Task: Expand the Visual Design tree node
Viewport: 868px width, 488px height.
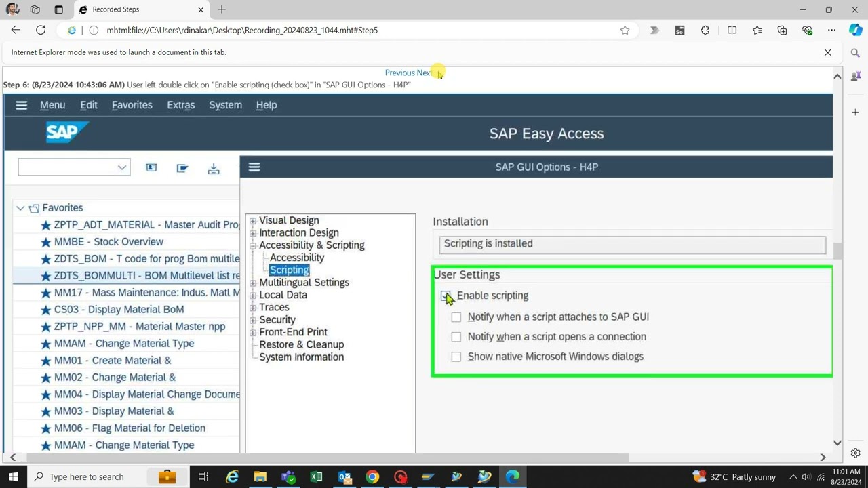Action: [x=253, y=221]
